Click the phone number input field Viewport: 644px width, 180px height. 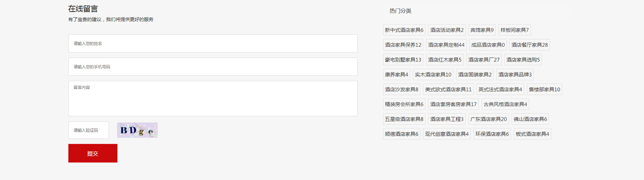tap(213, 67)
